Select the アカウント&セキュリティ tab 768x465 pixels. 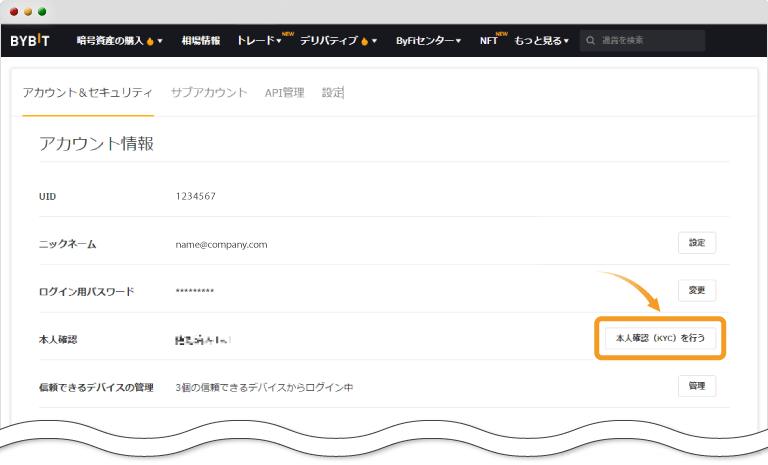pos(88,93)
